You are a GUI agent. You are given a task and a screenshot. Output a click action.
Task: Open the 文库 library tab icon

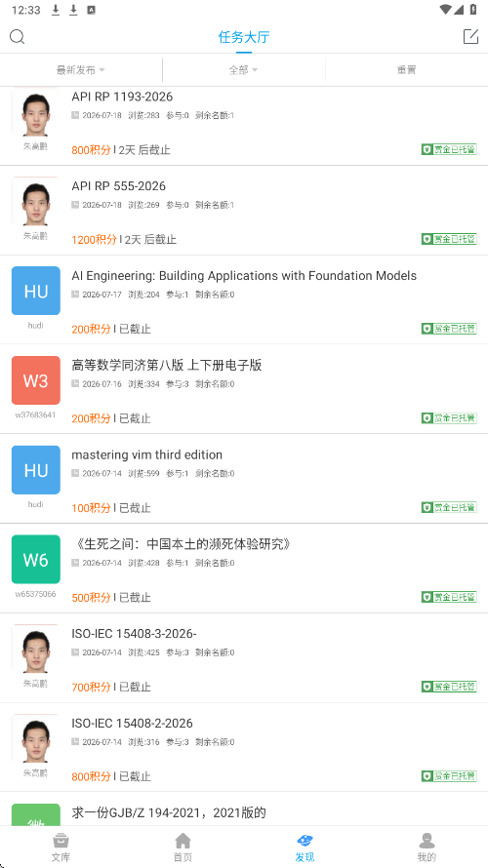point(61,842)
